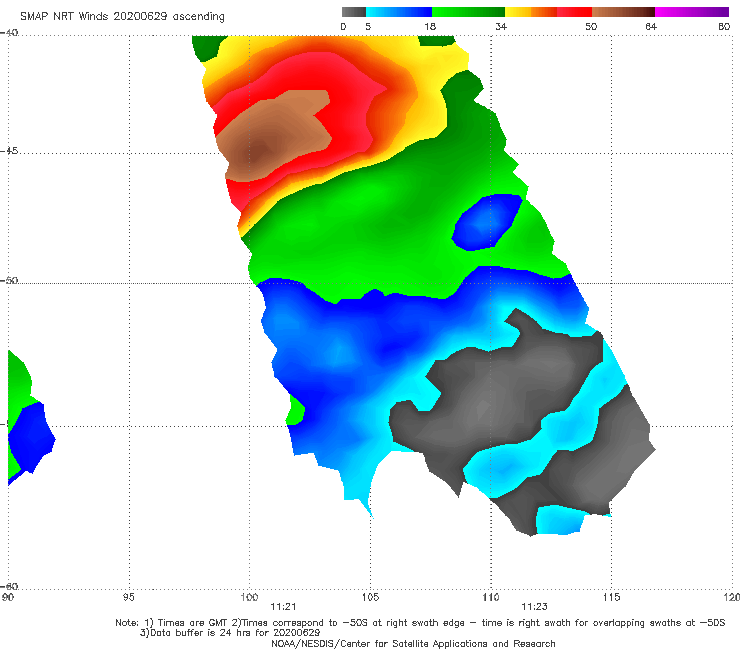Click the latitude axis label "-45"

(x=9, y=151)
